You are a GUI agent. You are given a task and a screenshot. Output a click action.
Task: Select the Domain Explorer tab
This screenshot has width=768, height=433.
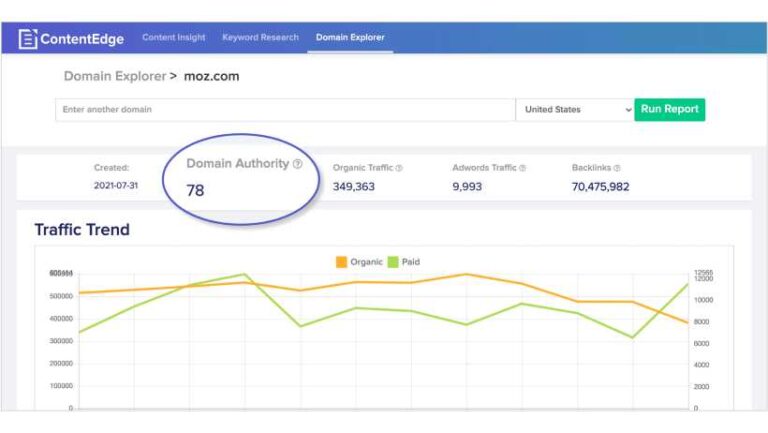(350, 37)
